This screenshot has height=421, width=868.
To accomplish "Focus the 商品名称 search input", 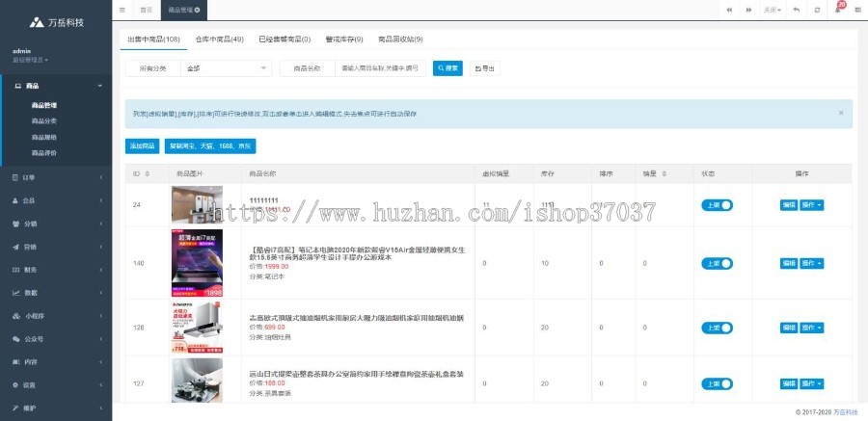I will coord(380,68).
